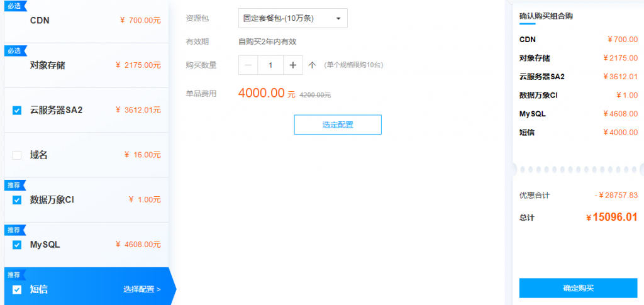Click the 确定购买 button
The image size is (644, 305).
click(579, 288)
